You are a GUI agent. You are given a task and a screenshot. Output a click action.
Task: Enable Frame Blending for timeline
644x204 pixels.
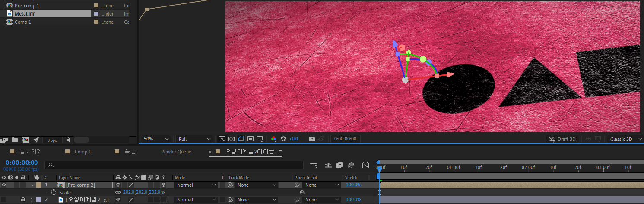(x=339, y=165)
